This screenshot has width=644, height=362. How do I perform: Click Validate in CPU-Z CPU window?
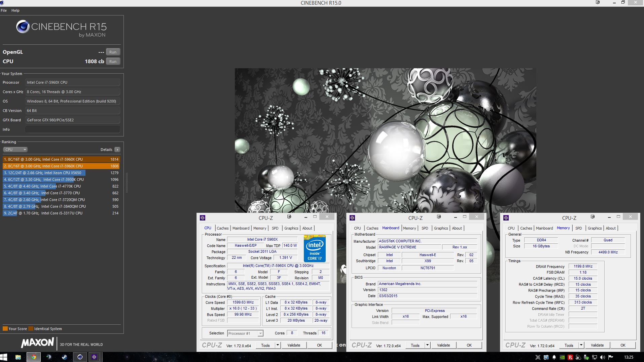294,345
